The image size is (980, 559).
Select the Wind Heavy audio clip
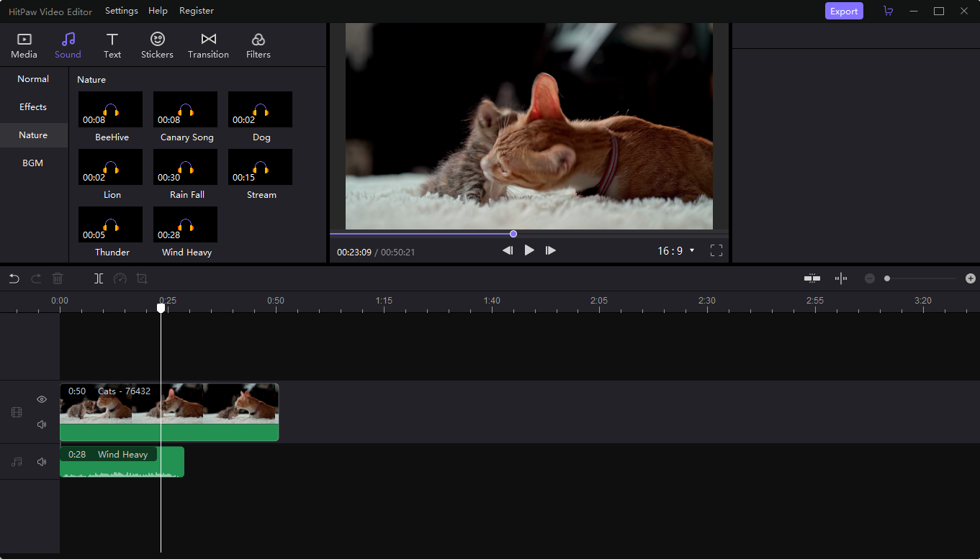point(122,462)
